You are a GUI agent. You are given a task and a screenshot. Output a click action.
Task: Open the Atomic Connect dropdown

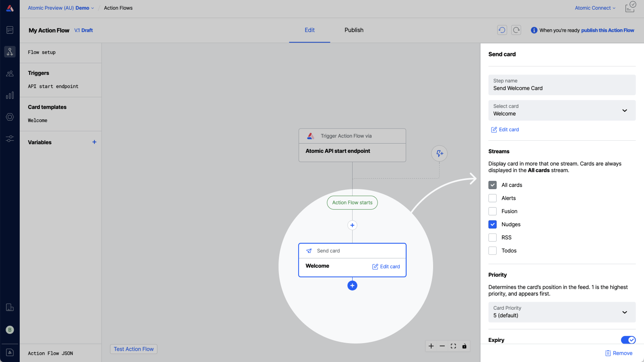[x=595, y=8]
